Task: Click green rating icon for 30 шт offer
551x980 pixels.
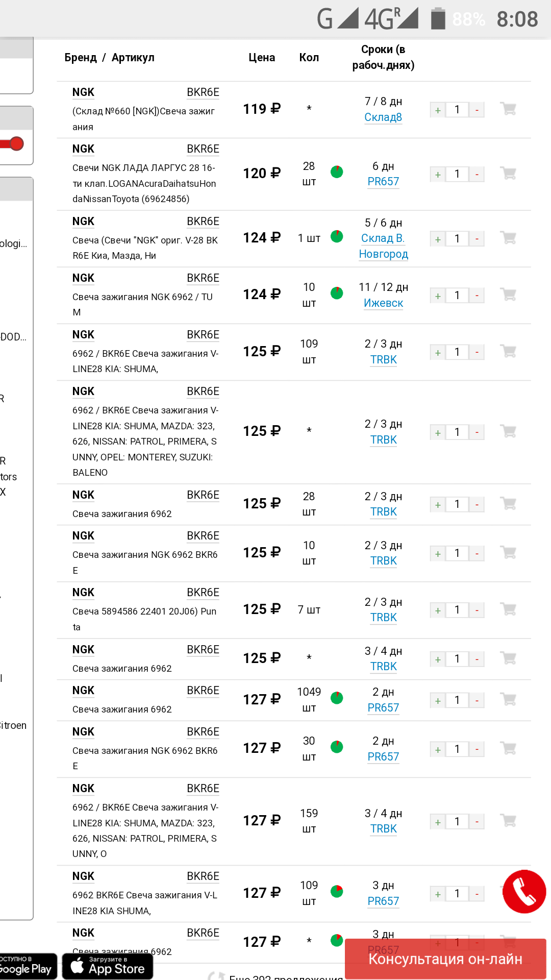Action: [x=337, y=747]
